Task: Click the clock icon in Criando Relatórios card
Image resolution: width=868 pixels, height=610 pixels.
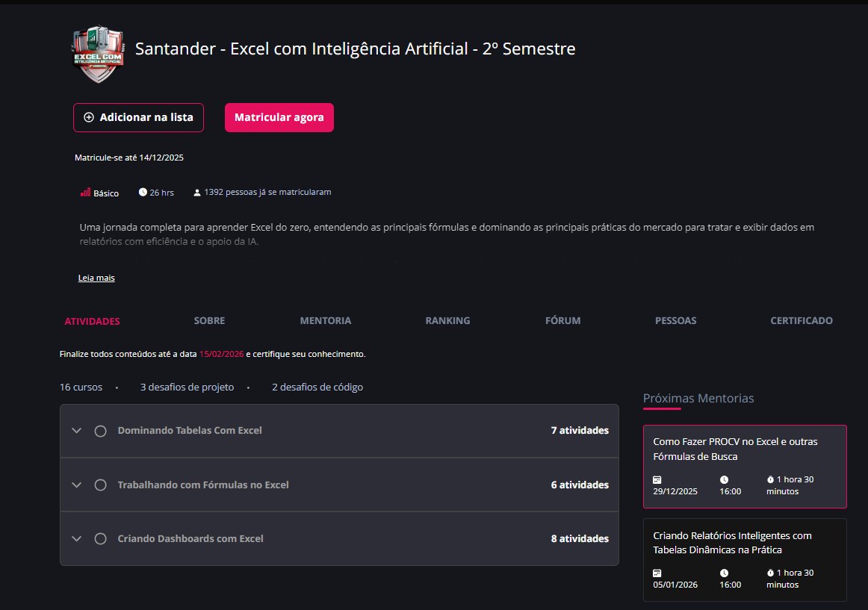Action: click(724, 573)
